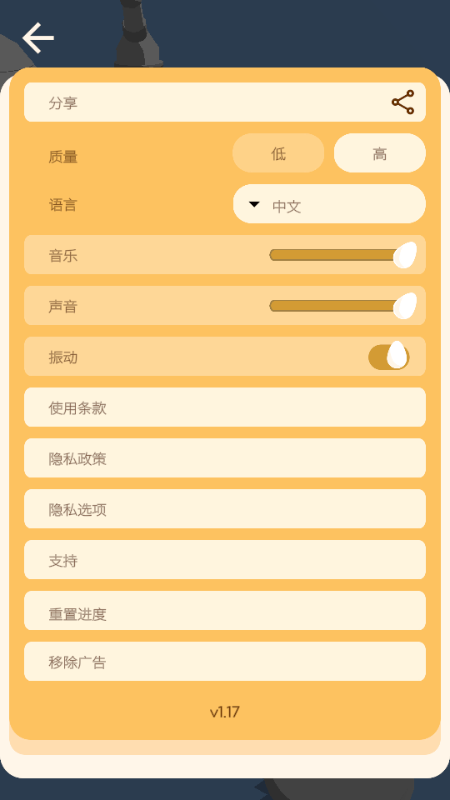Click the black dropdown triangle beside 中文
This screenshot has height=800, width=450.
[254, 205]
